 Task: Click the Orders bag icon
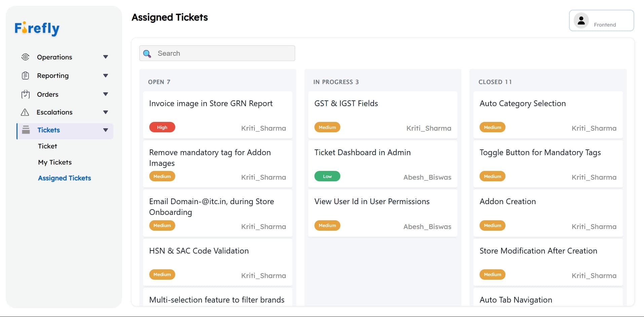[25, 94]
